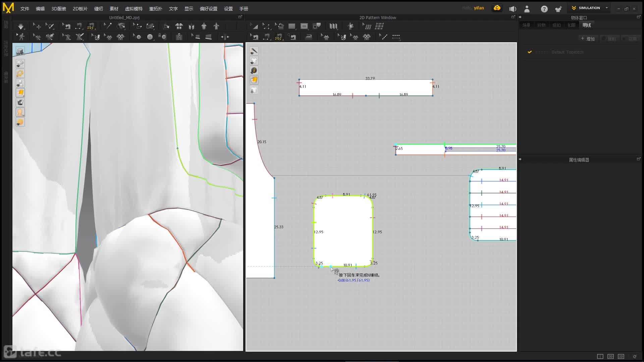Select the Internal Rectangle tool
This screenshot has height=362, width=644.
pos(304,26)
